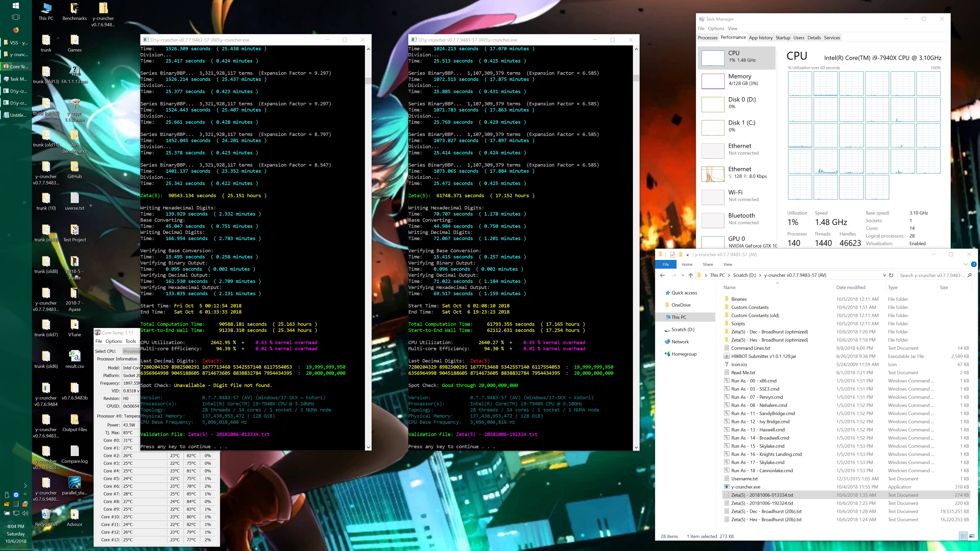Click the File Explorer refresh icon
Screen dimensions: 980x551
(891, 275)
